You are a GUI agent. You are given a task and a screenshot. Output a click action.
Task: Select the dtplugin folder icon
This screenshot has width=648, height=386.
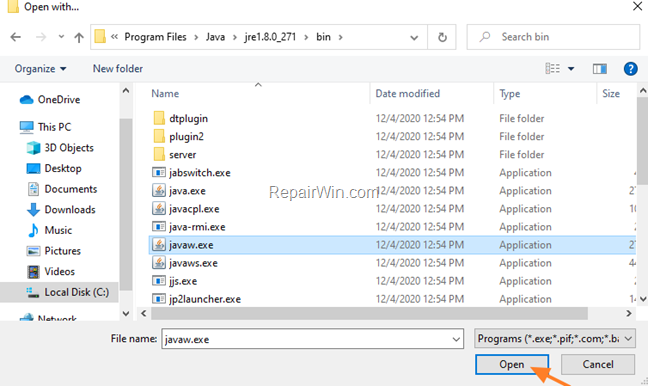click(159, 118)
